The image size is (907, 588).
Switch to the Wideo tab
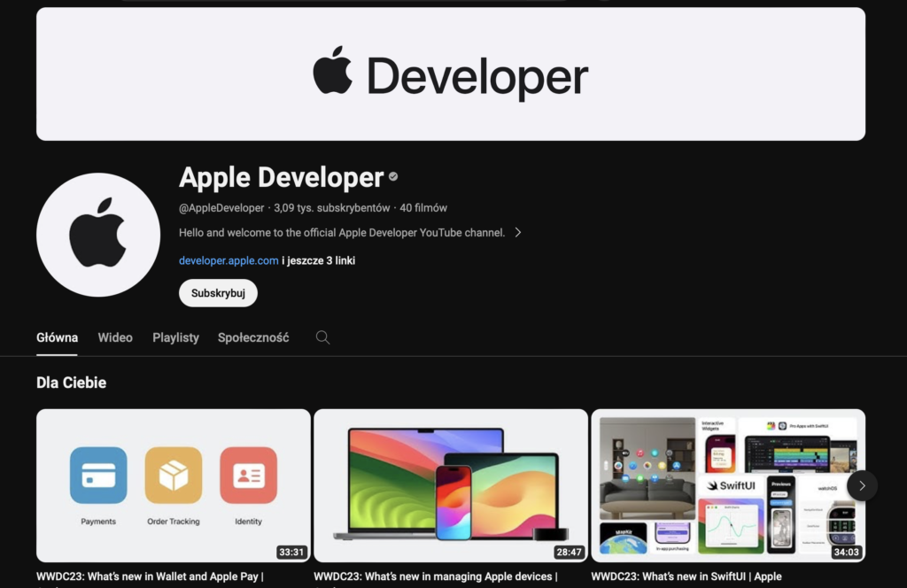[x=115, y=337]
